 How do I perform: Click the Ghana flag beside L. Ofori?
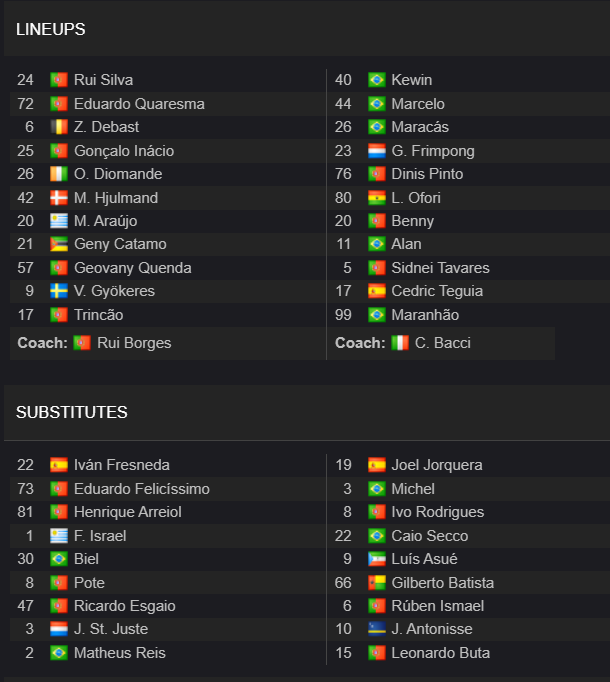pos(376,198)
